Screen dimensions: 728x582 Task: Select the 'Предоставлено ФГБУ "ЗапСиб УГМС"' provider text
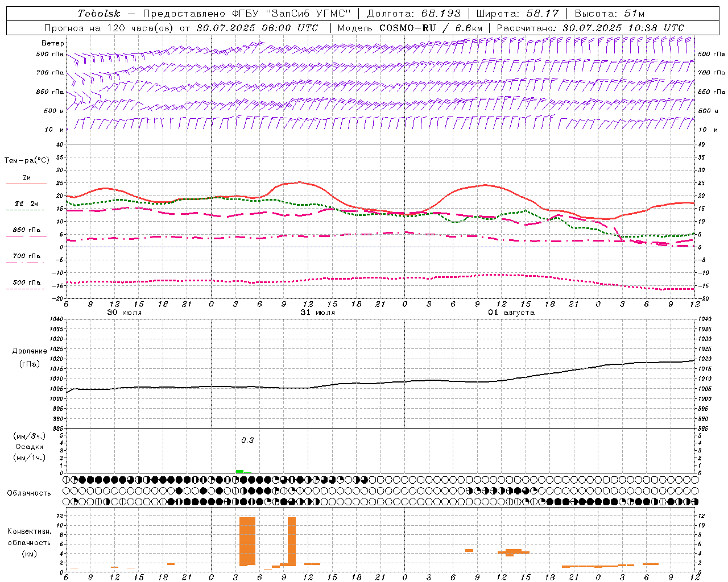tap(247, 14)
